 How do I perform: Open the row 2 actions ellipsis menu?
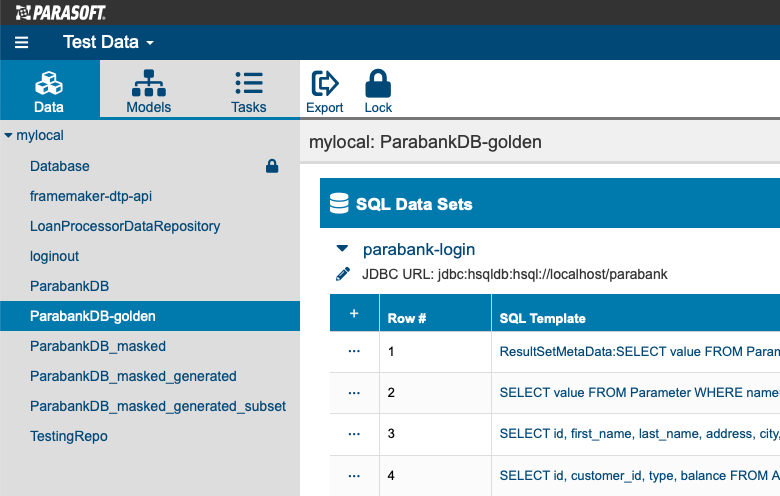pyautogui.click(x=354, y=393)
